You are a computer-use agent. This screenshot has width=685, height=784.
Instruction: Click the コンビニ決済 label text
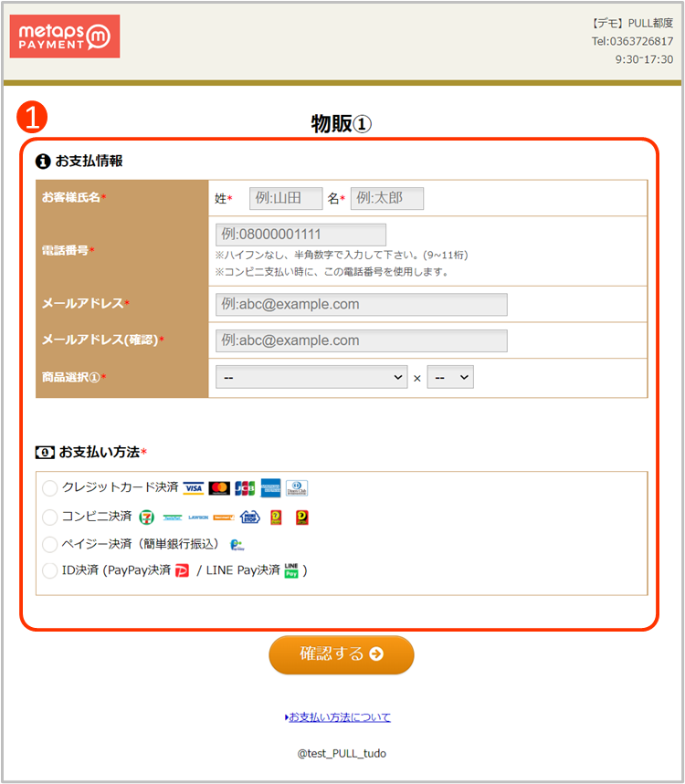tap(97, 517)
